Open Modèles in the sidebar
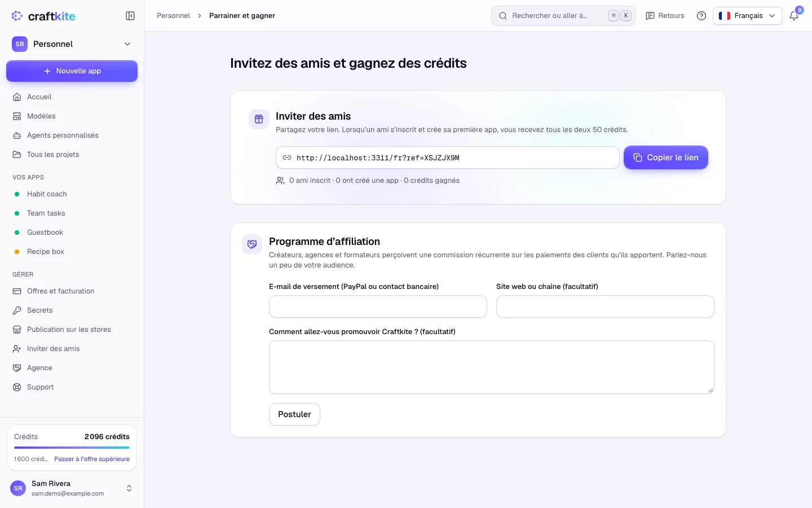 point(72,116)
